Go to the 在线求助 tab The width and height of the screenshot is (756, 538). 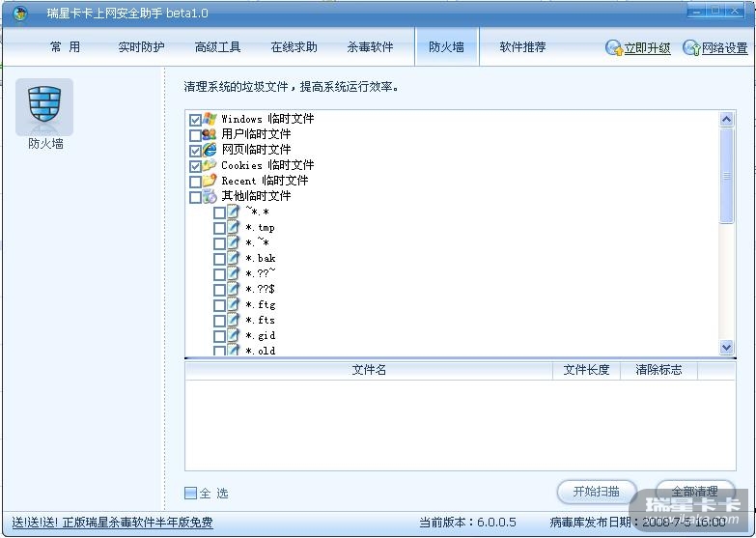click(294, 46)
